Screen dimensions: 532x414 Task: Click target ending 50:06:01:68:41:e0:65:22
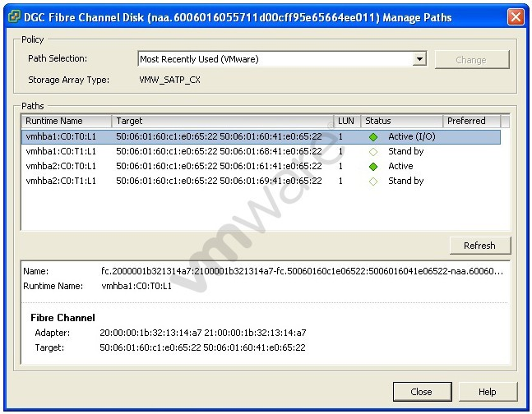tap(219, 151)
